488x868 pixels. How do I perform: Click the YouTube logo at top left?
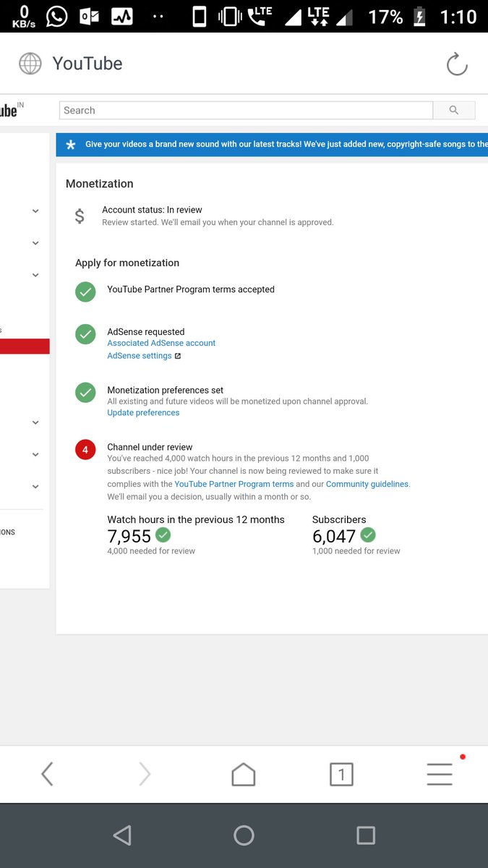pos(12,110)
